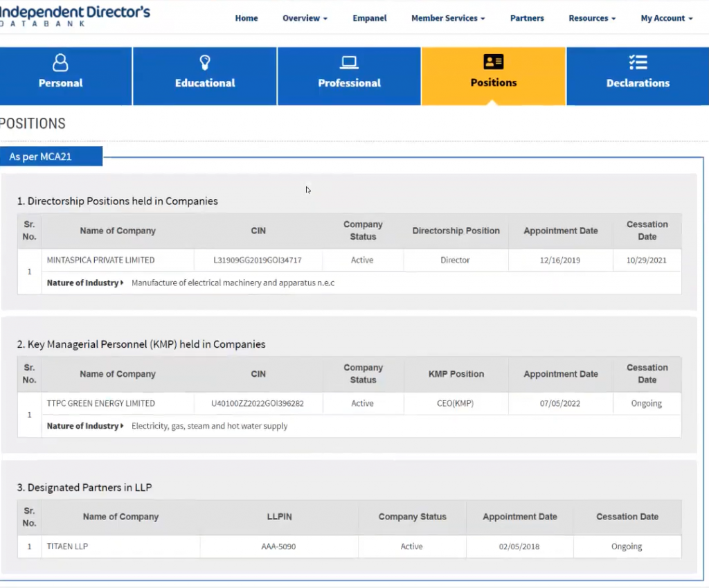Screen dimensions: 709x588
Task: Open the Overview dropdown menu
Action: point(305,19)
